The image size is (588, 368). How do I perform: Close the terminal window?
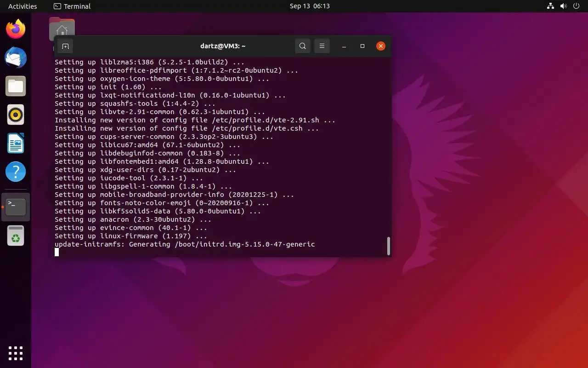click(380, 46)
